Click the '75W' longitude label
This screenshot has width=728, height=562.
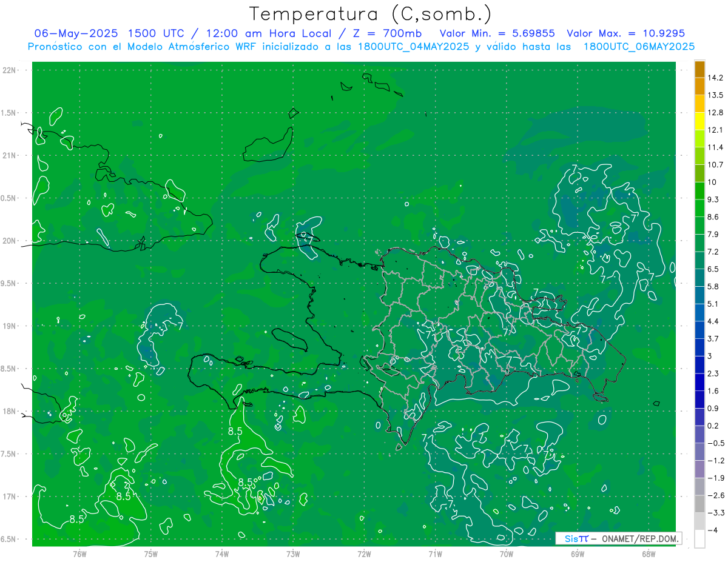(x=150, y=554)
